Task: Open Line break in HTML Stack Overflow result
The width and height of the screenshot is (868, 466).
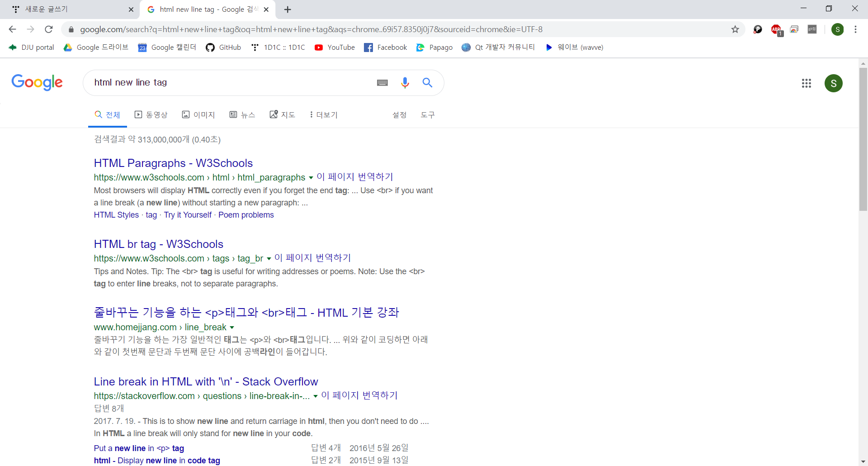Action: [206, 381]
